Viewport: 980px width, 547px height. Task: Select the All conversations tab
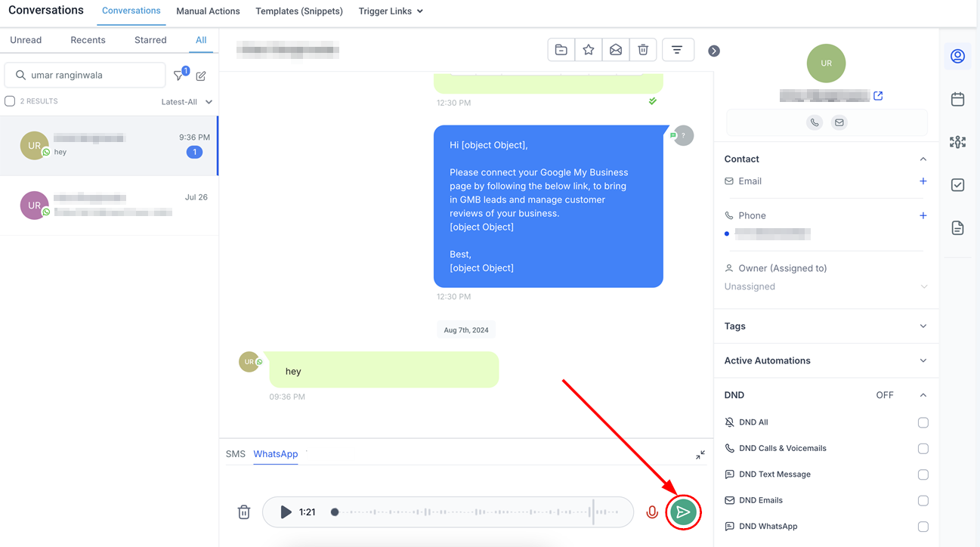[201, 40]
